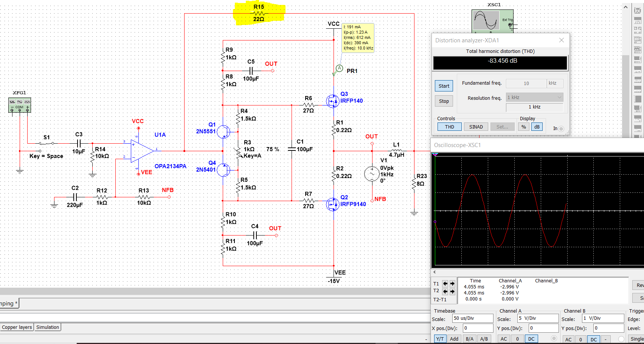Select the Q1 2N5551 transistor symbol
Viewport: 644px width, 344px height.
click(224, 132)
